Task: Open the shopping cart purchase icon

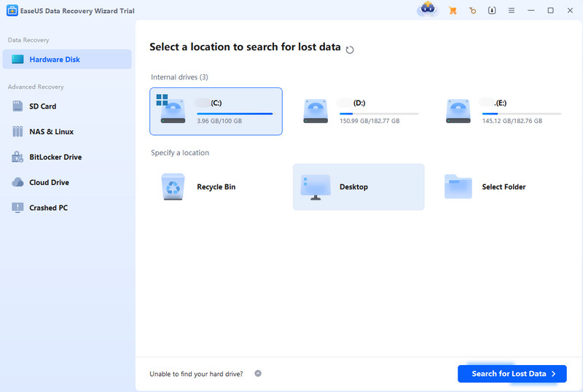Action: coord(453,10)
